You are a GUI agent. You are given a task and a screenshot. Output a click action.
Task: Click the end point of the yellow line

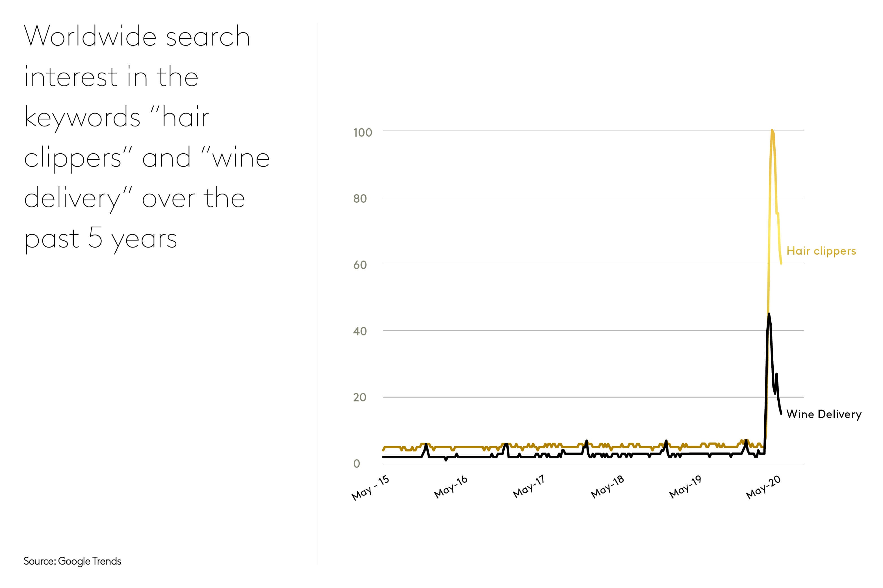pyautogui.click(x=781, y=264)
